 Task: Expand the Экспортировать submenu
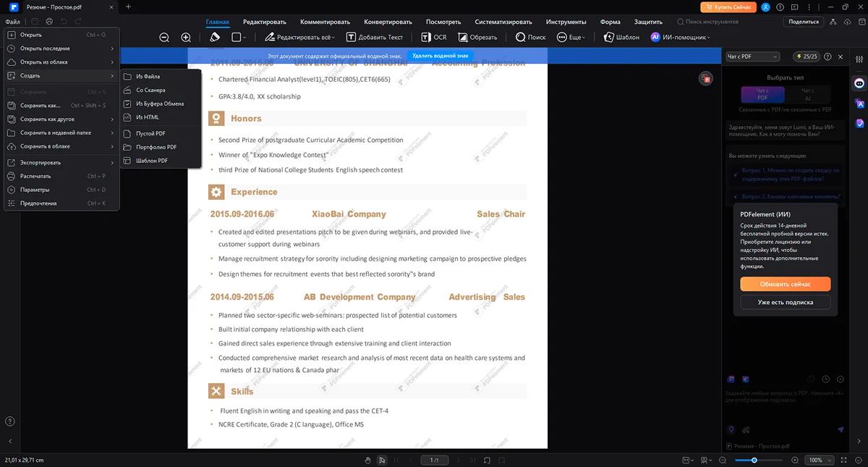pos(61,162)
